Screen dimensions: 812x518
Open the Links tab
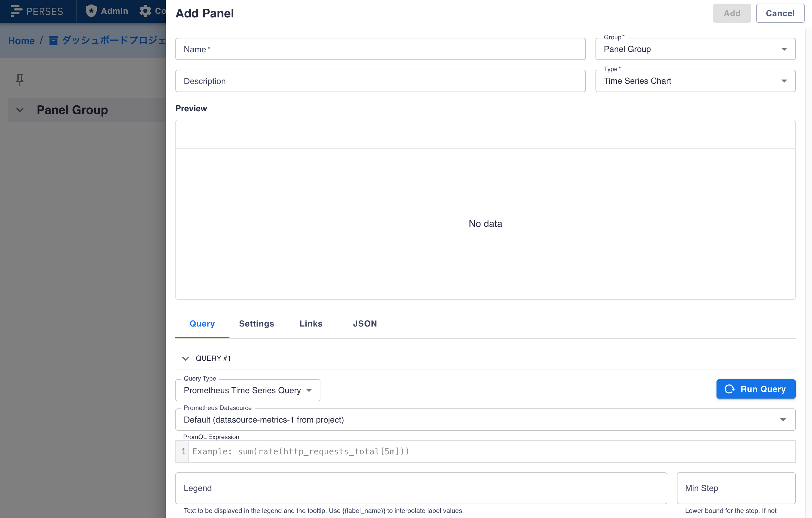point(311,324)
